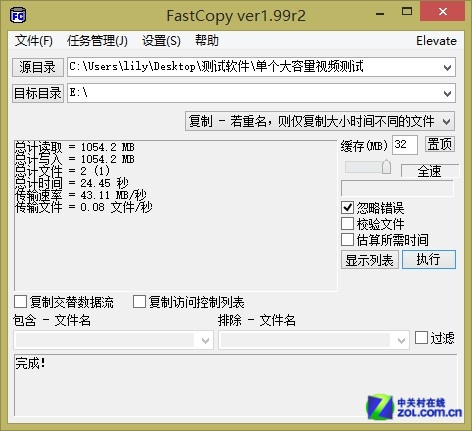Screen dimensions: 472x431
Task: Click the 置顶 button
Action: [440, 144]
